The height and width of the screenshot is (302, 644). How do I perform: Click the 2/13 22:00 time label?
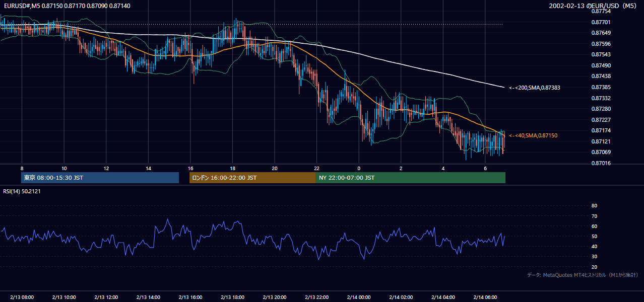click(316, 297)
